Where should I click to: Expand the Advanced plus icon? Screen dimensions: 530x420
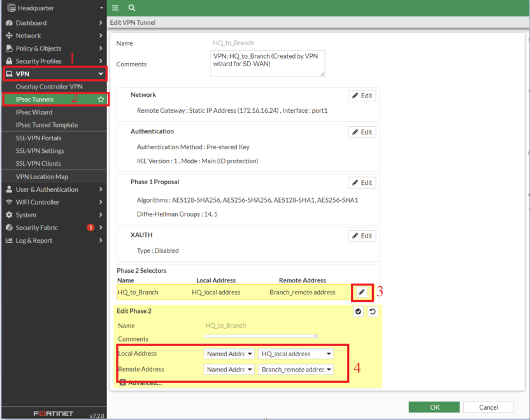click(123, 382)
